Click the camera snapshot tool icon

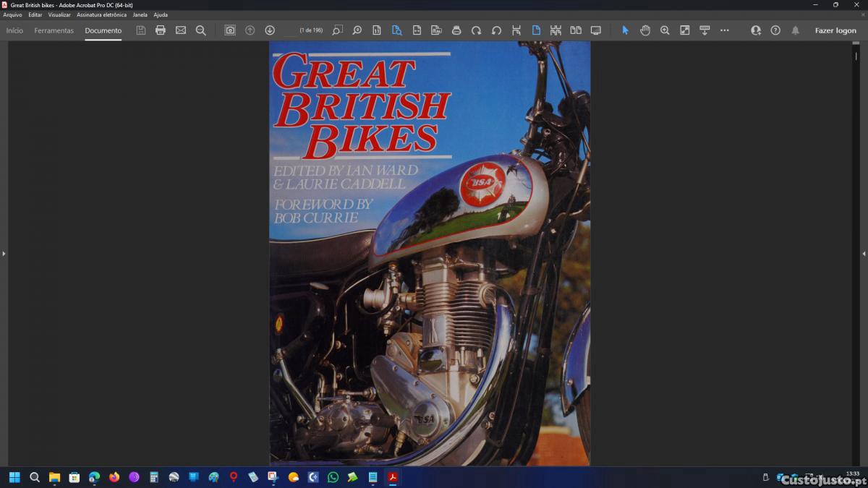click(x=230, y=30)
